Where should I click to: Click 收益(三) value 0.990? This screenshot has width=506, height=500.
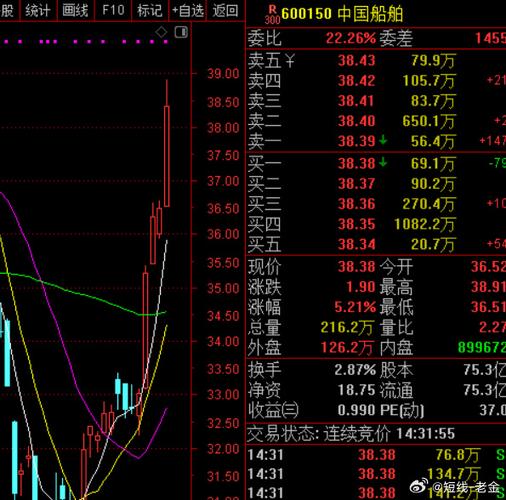tap(356, 410)
